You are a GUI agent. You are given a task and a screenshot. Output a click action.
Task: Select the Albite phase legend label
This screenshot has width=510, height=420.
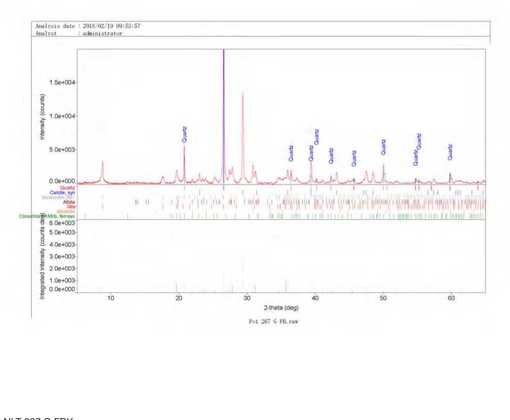(x=69, y=202)
